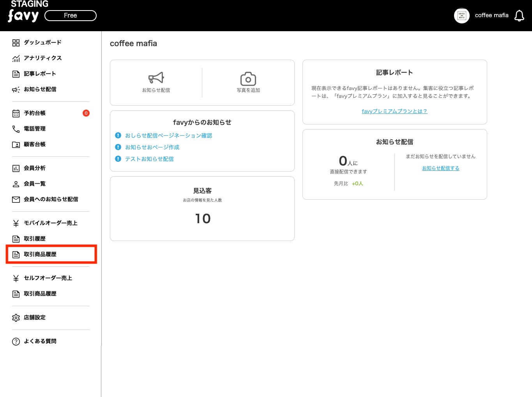532x397 pixels.
Task: Open ダッシュボード via its grid icon
Action: click(x=16, y=43)
